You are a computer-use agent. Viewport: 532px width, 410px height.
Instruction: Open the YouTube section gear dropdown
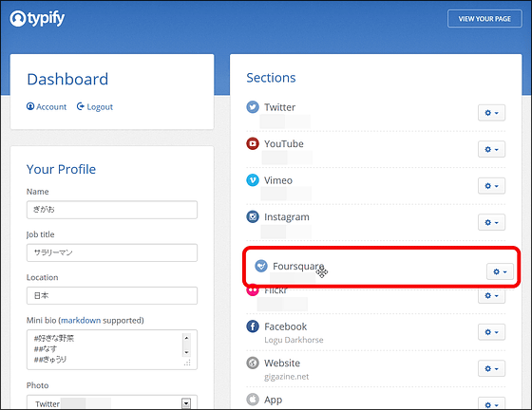(x=491, y=149)
